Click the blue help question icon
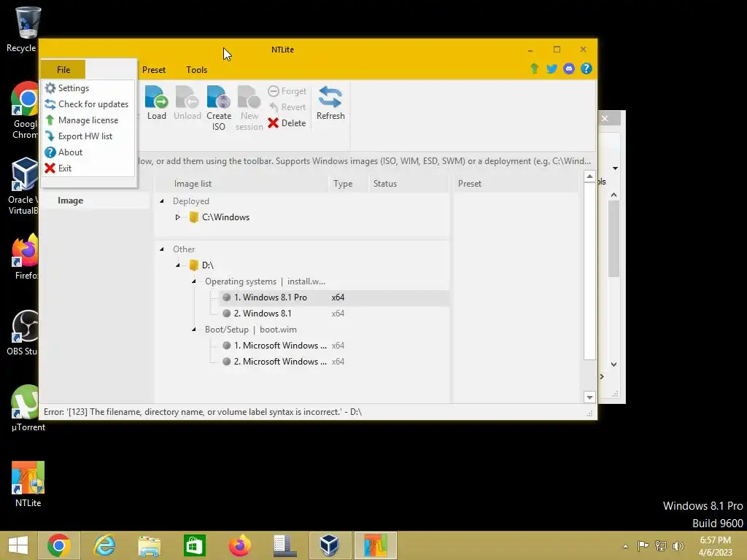The height and width of the screenshot is (560, 747). (586, 69)
